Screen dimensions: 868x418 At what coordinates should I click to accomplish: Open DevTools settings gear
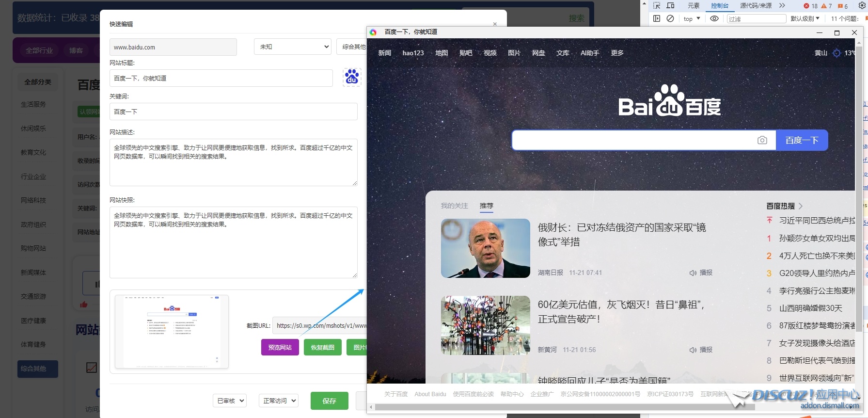(862, 6)
